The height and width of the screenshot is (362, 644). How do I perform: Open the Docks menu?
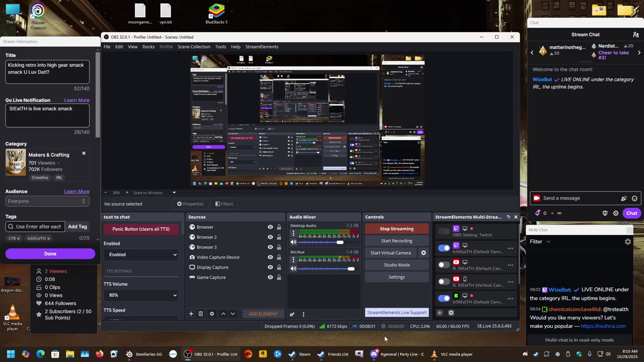(148, 47)
